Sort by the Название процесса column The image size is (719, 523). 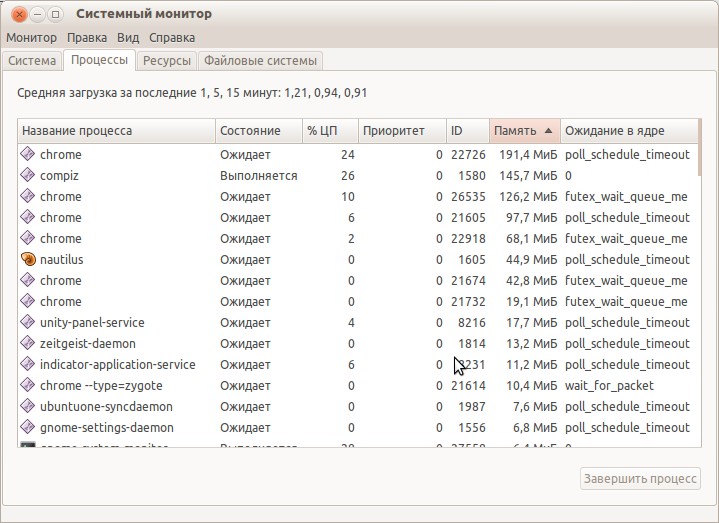pyautogui.click(x=116, y=131)
